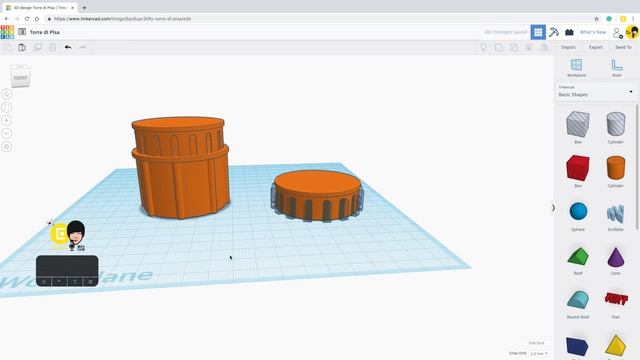Collapse the shapes panel chevron
The image size is (640, 360).
click(553, 208)
